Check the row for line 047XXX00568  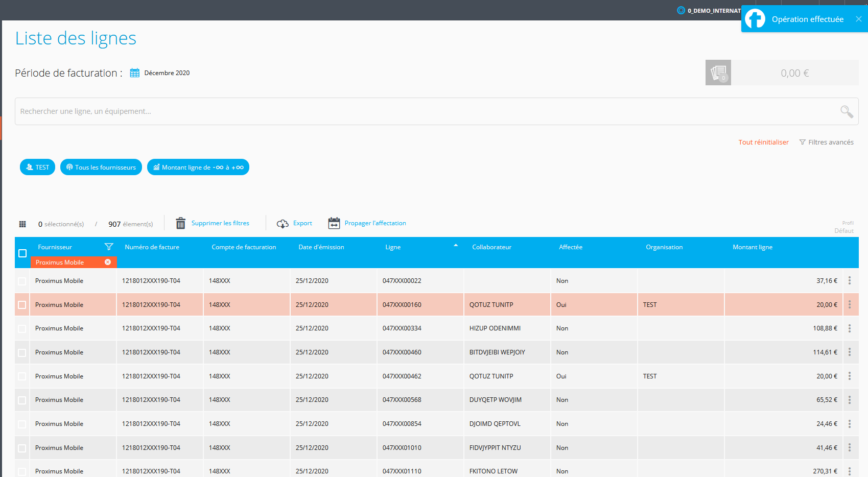[x=22, y=400]
